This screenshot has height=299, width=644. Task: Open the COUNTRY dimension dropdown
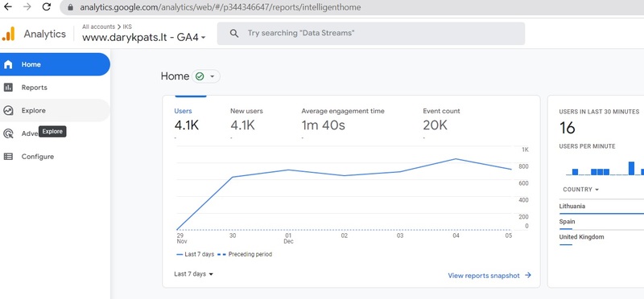click(580, 190)
